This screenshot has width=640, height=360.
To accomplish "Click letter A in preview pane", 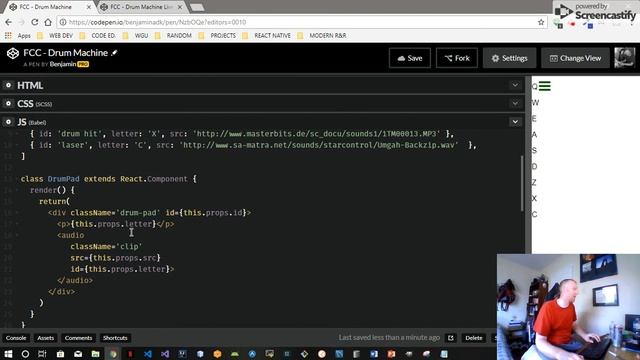I will [534, 134].
